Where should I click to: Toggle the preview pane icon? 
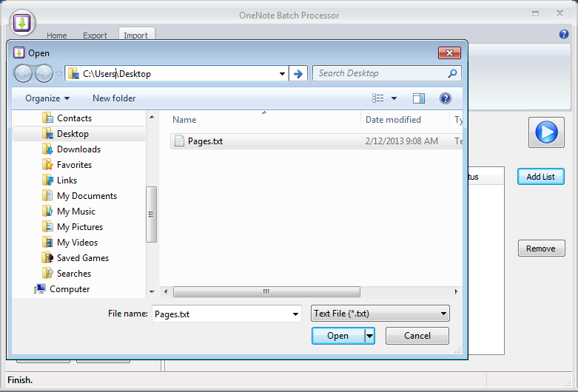tap(418, 98)
